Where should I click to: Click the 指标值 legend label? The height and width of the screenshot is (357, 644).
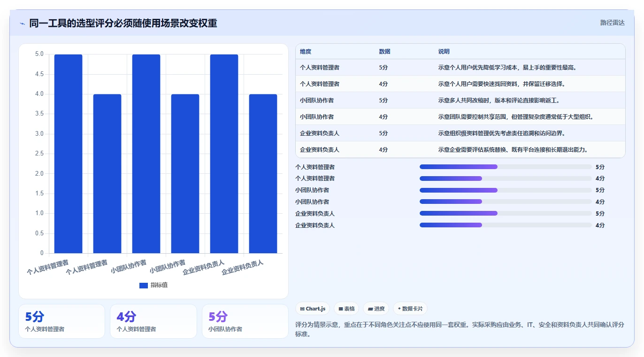[x=159, y=285]
